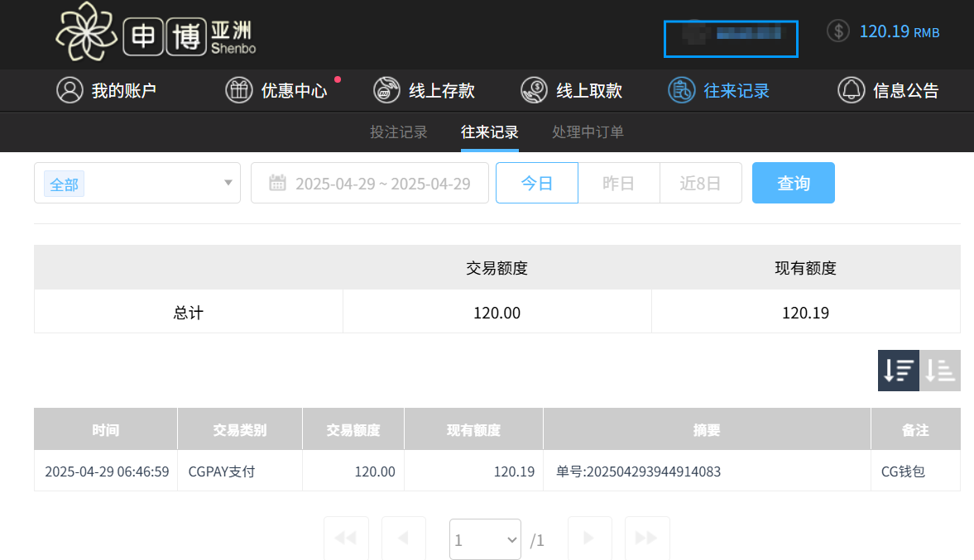
Task: Click the 线上取款 withdrawal icon
Action: pyautogui.click(x=534, y=90)
